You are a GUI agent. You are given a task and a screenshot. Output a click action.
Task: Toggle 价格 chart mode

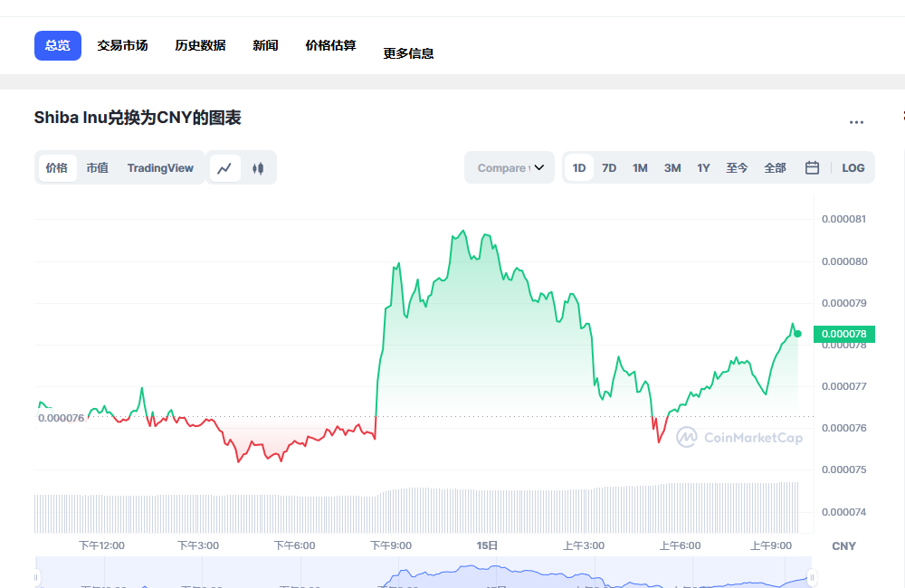click(56, 167)
